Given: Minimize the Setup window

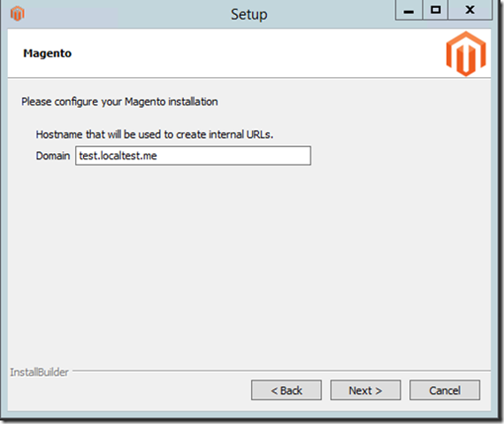Looking at the screenshot, I should (409, 11).
